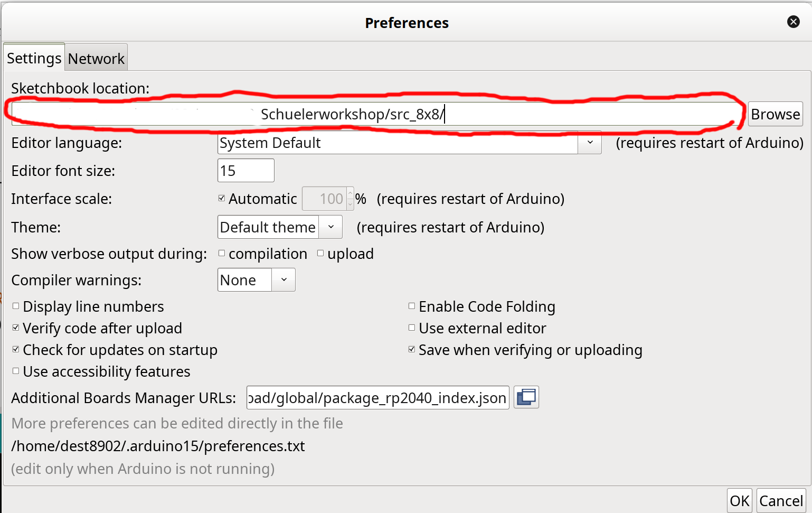Enable Code Folding checkbox
Screen dimensions: 812x513
click(x=412, y=306)
